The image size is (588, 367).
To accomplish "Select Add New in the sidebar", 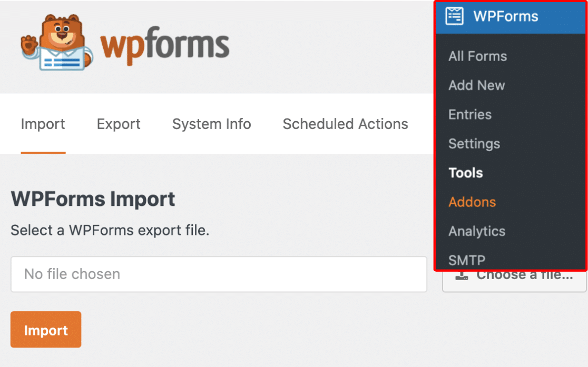I will tap(477, 85).
